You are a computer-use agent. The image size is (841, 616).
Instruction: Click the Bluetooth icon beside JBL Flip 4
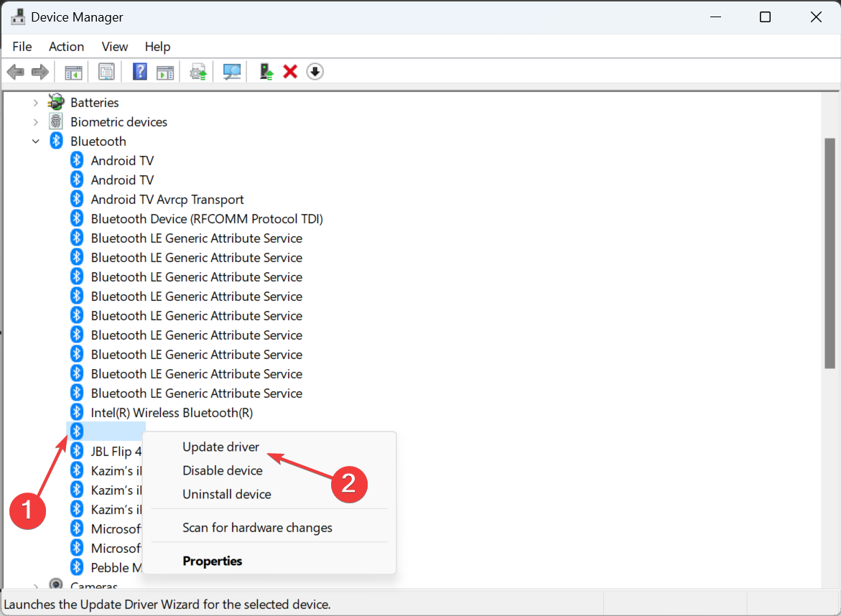point(77,451)
